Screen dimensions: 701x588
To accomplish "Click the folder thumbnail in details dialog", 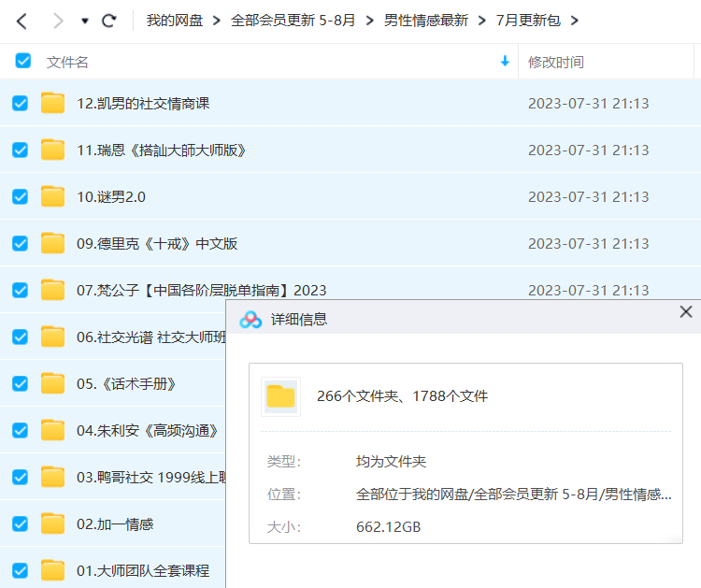I will coord(280,396).
